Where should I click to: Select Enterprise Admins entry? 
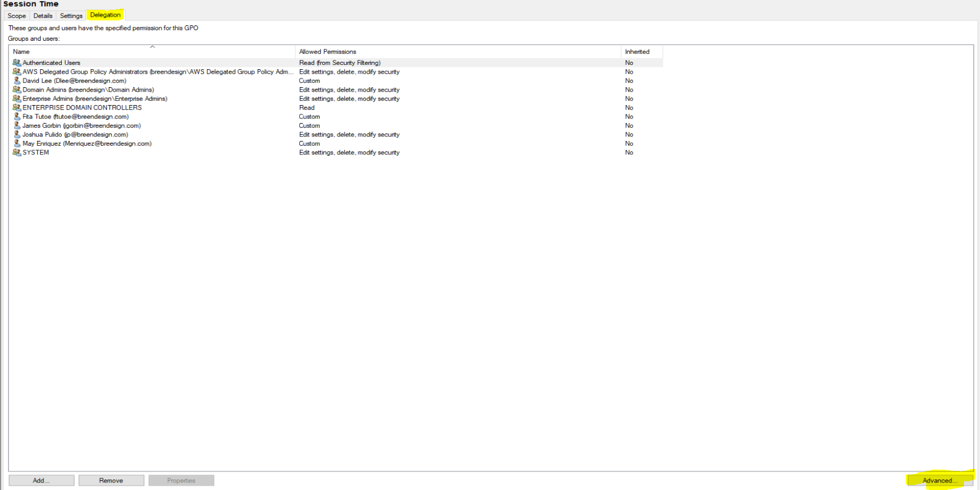(x=95, y=98)
